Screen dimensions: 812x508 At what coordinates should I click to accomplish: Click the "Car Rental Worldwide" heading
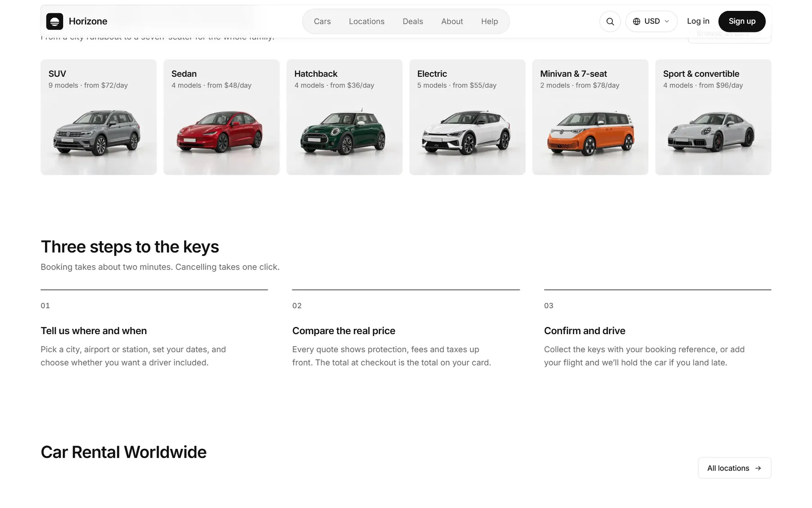tap(124, 452)
